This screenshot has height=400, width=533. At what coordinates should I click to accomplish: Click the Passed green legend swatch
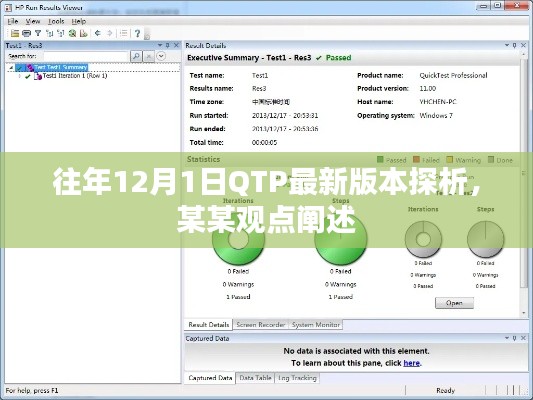coord(380,159)
